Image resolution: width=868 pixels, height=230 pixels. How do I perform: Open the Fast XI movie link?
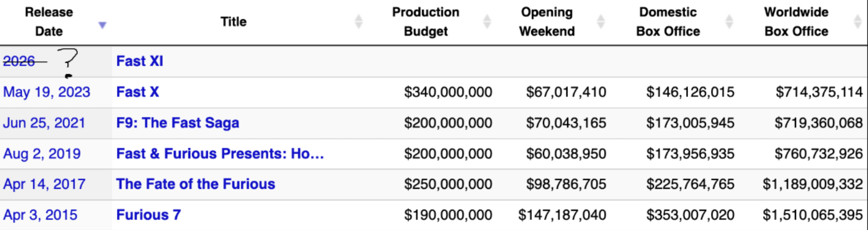click(x=140, y=61)
